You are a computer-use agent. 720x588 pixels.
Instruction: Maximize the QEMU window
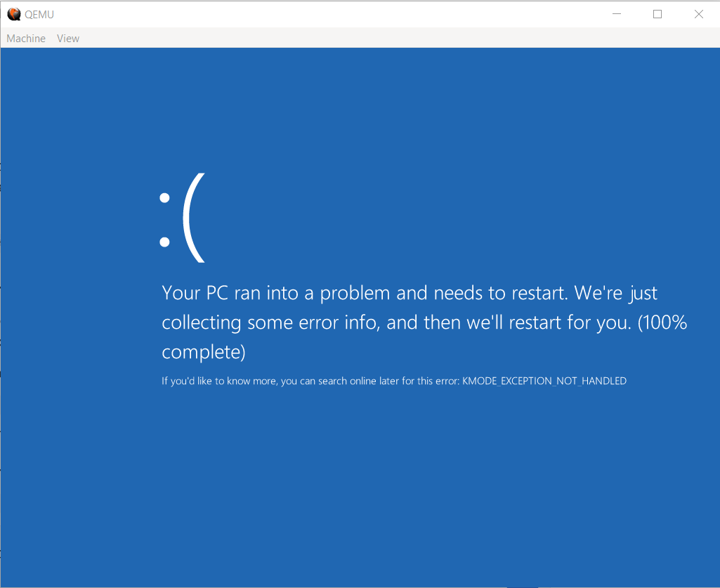point(657,14)
